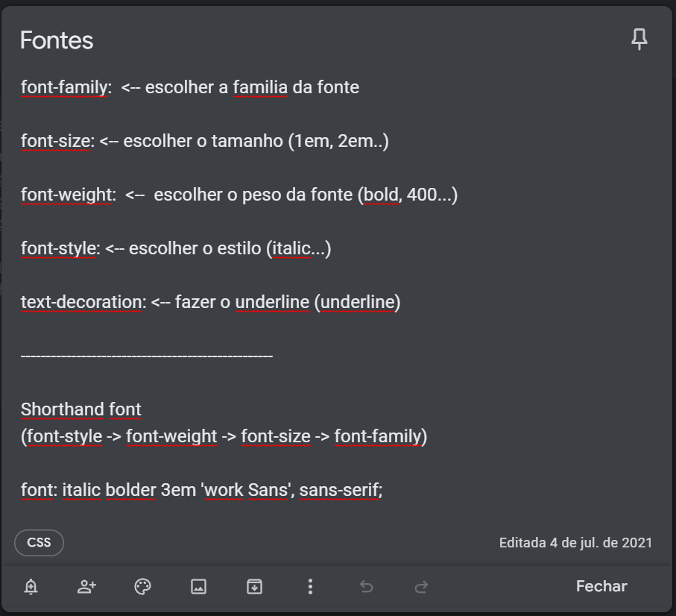
Task: Select the CSS label pill
Action: (38, 543)
